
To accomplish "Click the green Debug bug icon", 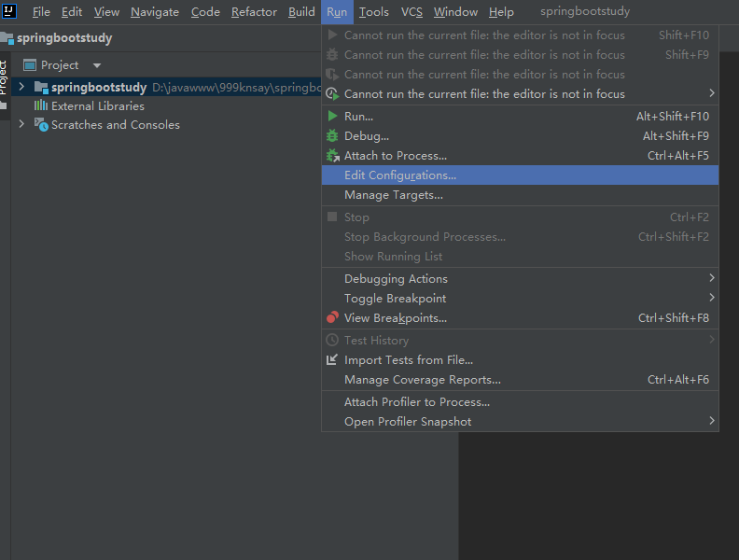I will [332, 136].
